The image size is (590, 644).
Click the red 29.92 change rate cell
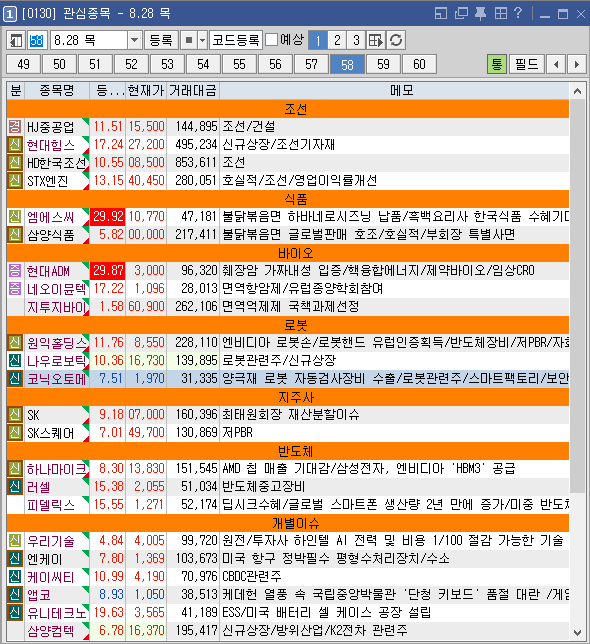point(108,216)
